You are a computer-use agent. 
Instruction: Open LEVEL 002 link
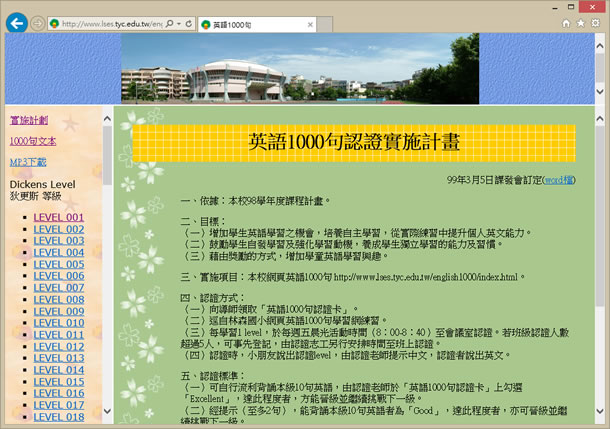tap(59, 229)
